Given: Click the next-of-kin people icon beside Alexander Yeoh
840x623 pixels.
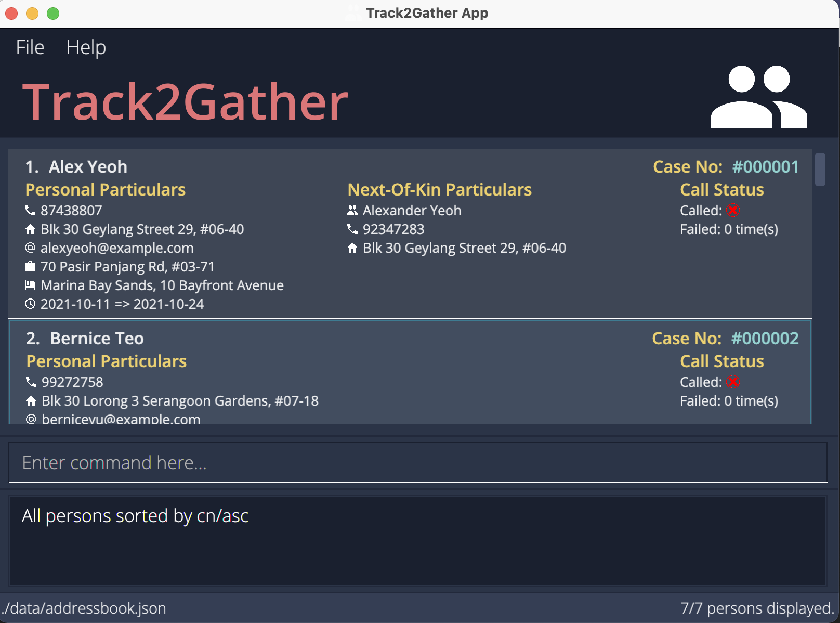Looking at the screenshot, I should coord(352,211).
